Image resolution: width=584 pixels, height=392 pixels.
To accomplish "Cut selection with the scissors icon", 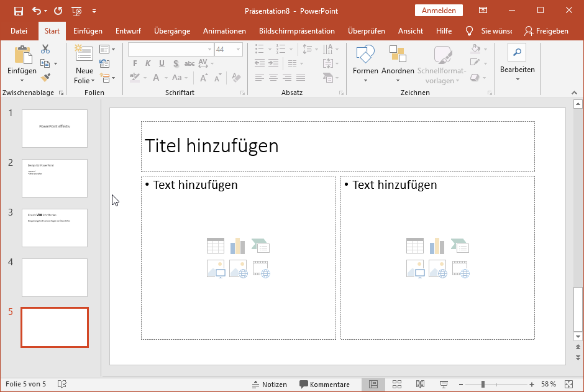I will click(x=45, y=49).
